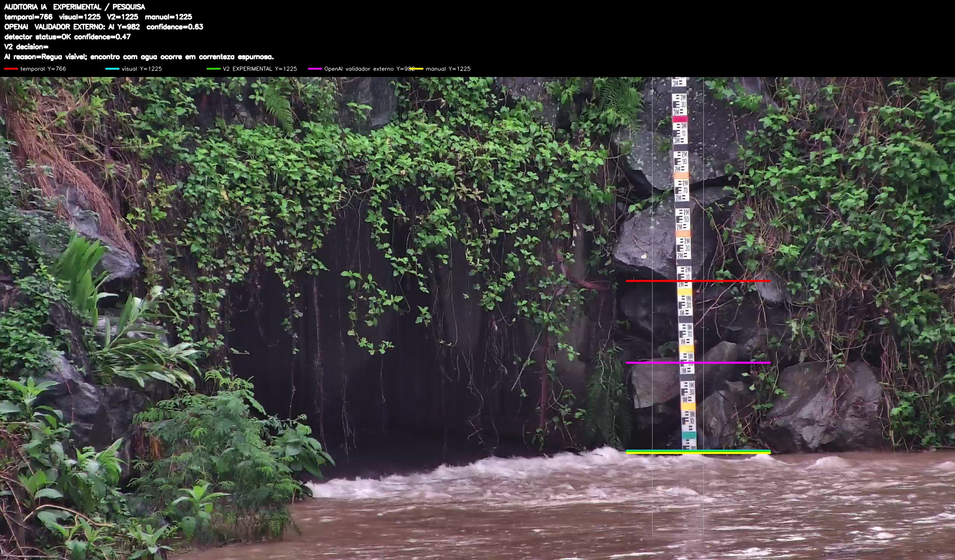Click the red temporal legend swatch

[11, 69]
